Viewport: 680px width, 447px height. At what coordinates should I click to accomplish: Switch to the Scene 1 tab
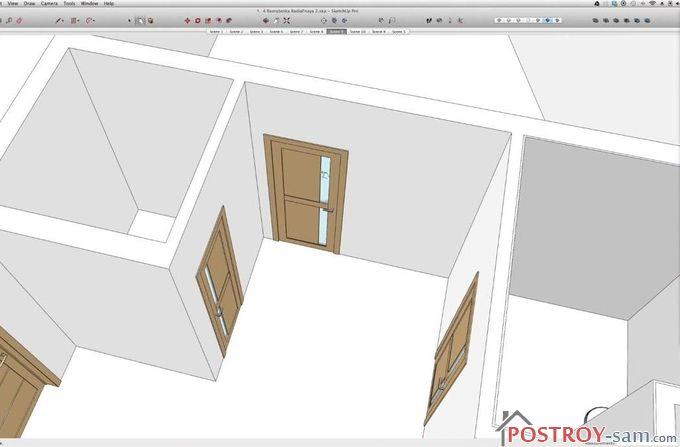click(x=215, y=32)
